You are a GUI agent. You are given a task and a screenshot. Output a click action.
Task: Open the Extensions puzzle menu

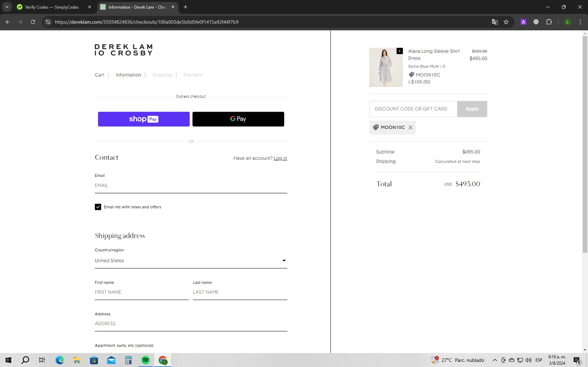click(549, 22)
